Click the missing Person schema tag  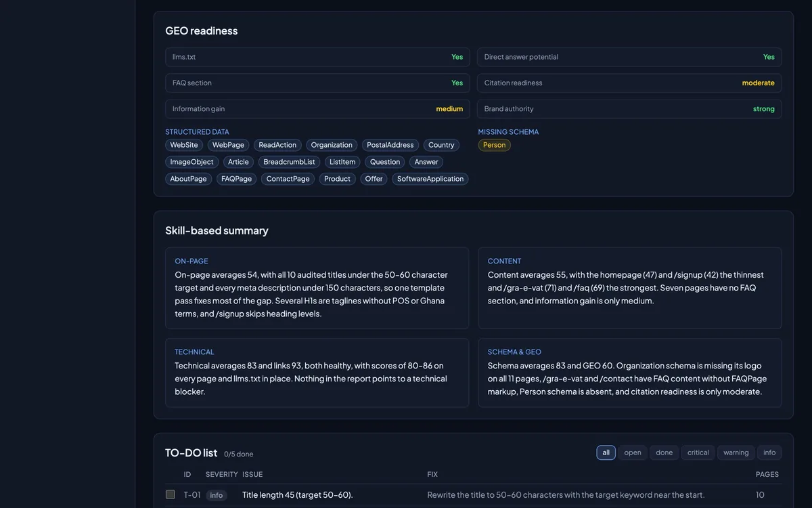[x=494, y=145]
